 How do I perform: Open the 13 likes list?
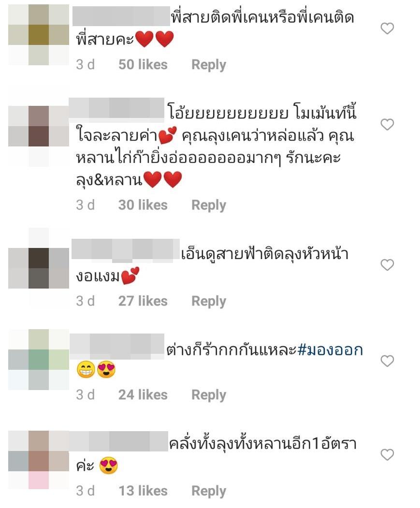143,491
